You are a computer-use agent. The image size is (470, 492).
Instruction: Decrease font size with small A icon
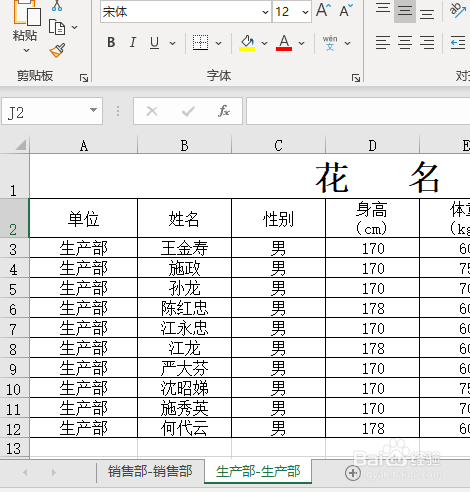pos(346,10)
